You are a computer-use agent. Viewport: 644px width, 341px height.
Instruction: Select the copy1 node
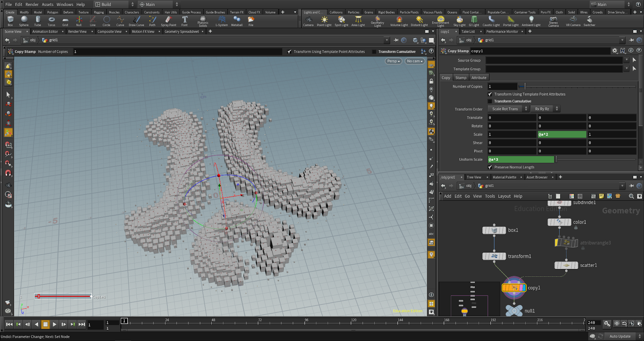(x=514, y=288)
